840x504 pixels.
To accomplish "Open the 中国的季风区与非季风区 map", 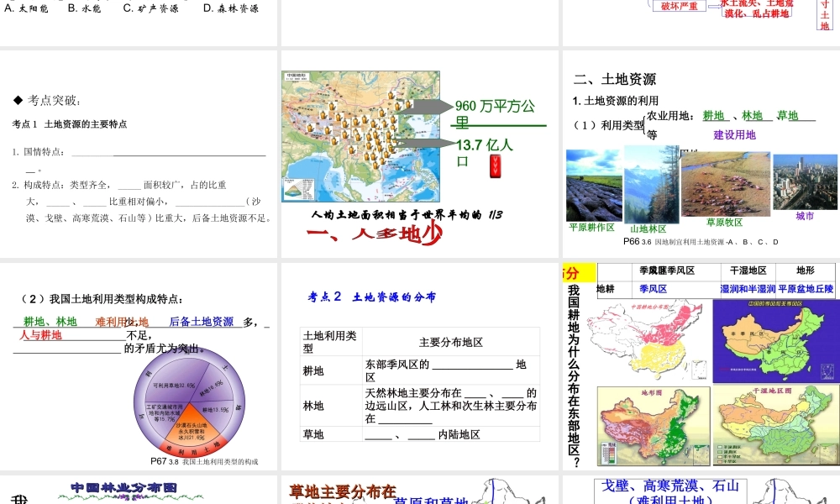I will (774, 341).
